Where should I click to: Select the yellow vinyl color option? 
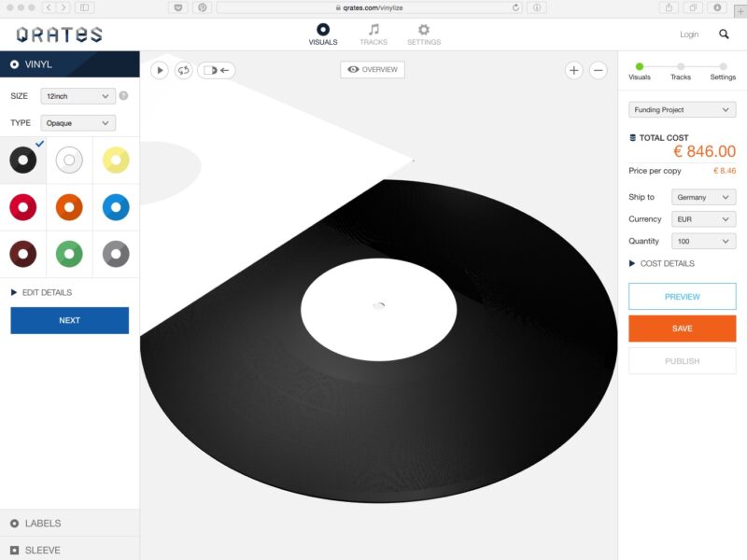coord(116,161)
